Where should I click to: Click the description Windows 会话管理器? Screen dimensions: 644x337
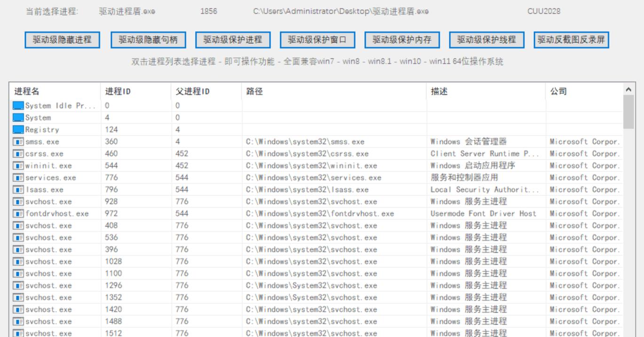pyautogui.click(x=469, y=141)
